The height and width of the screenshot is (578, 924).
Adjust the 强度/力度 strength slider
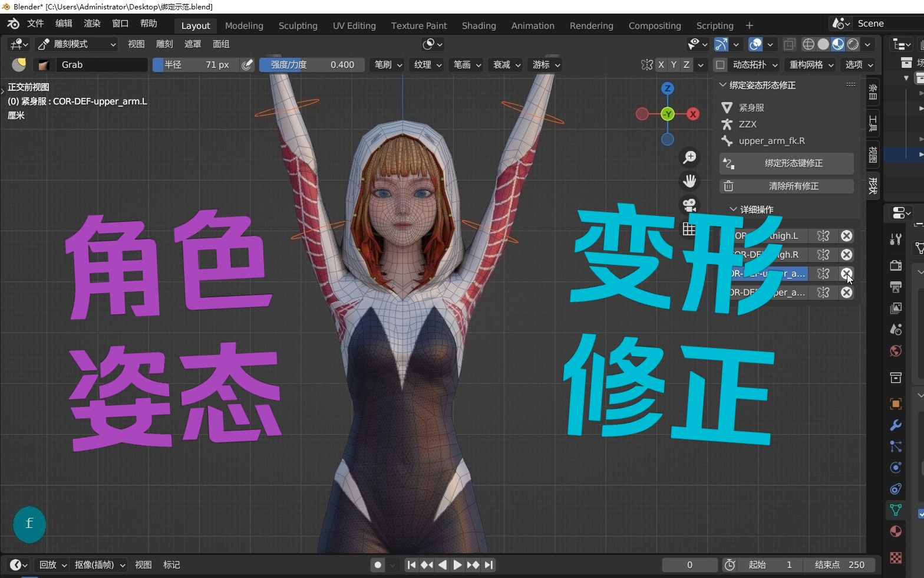(312, 65)
